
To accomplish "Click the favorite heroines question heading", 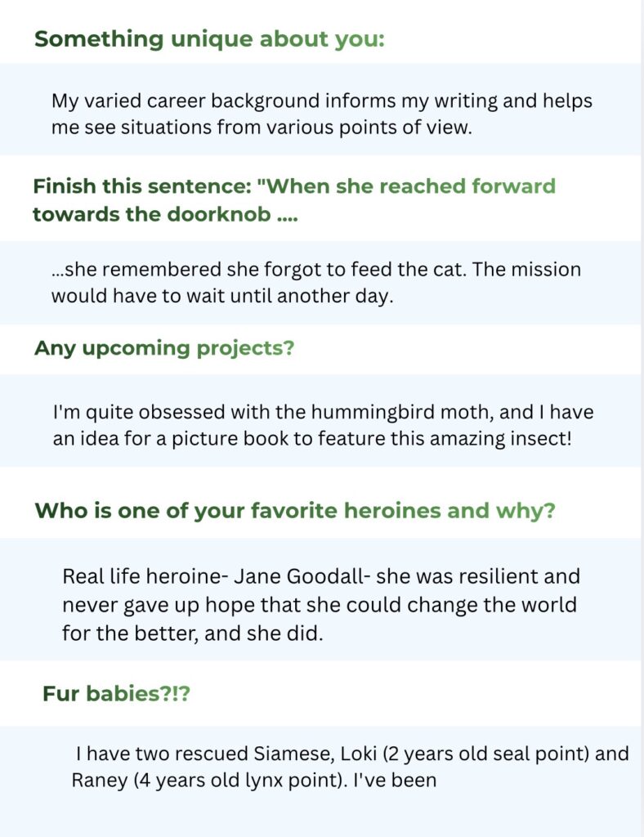I will coord(295,512).
